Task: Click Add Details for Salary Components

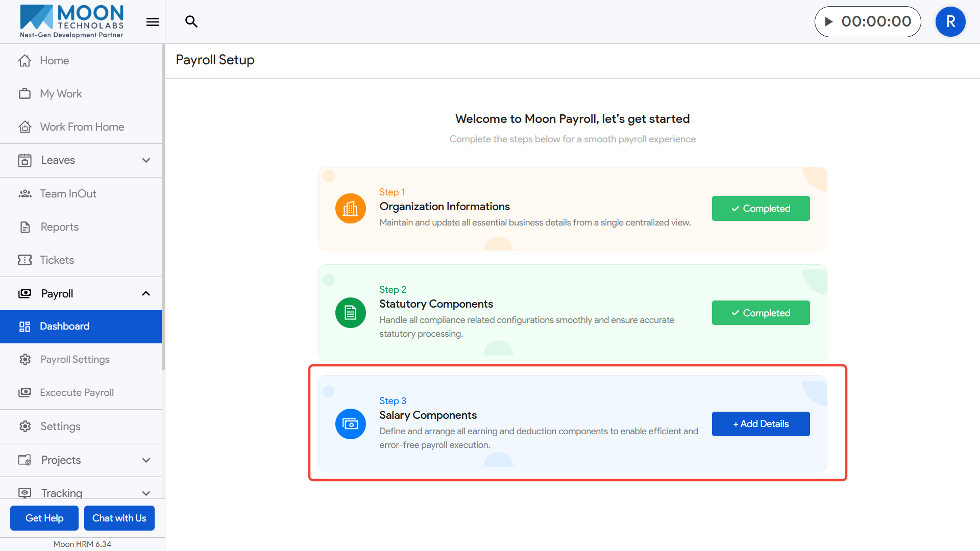Action: (761, 423)
